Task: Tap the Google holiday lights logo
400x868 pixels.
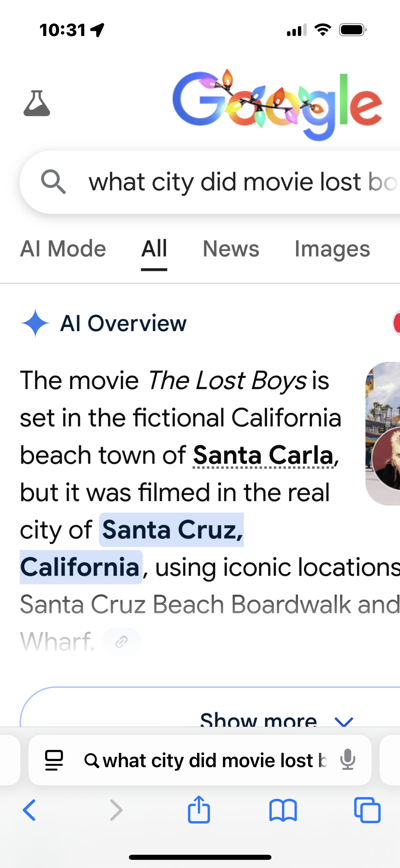Action: [277, 104]
